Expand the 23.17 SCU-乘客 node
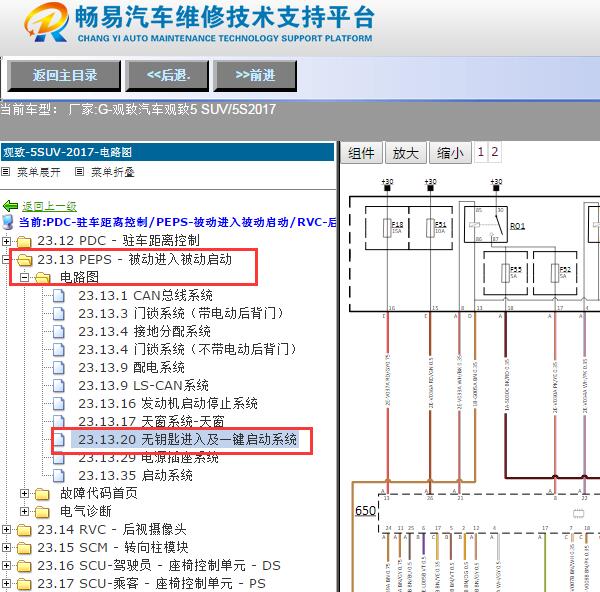Screen dimensions: 600x592 coord(6,584)
